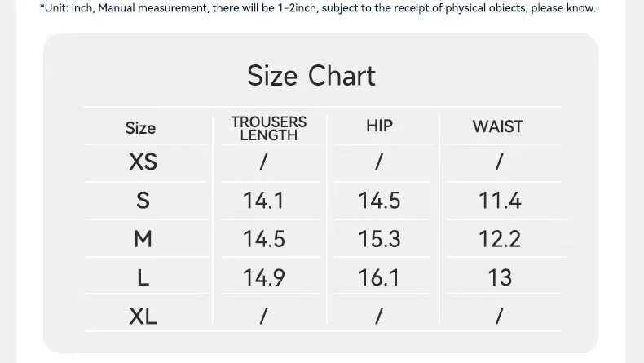This screenshot has height=363, width=644.
Task: Select the L size row label
Action: [143, 277]
